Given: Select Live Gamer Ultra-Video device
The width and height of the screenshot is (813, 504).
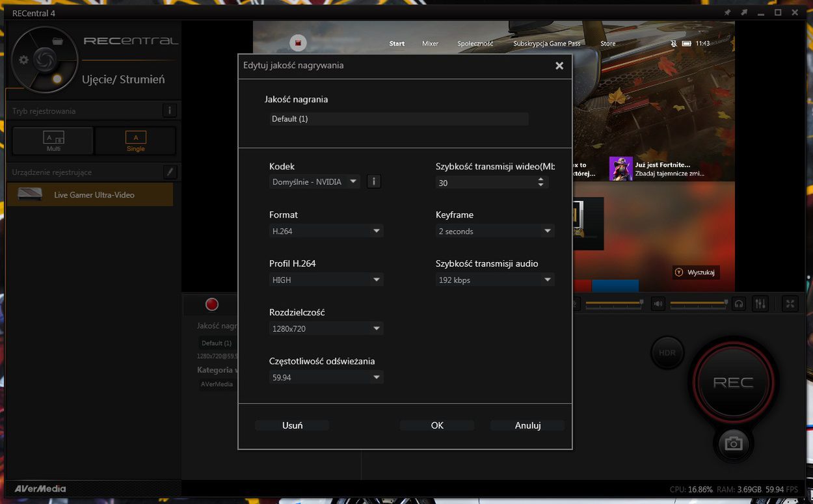Looking at the screenshot, I should point(90,194).
